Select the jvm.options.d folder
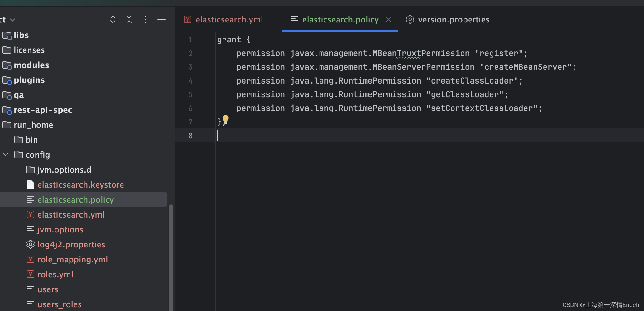The width and height of the screenshot is (644, 311). pos(64,170)
